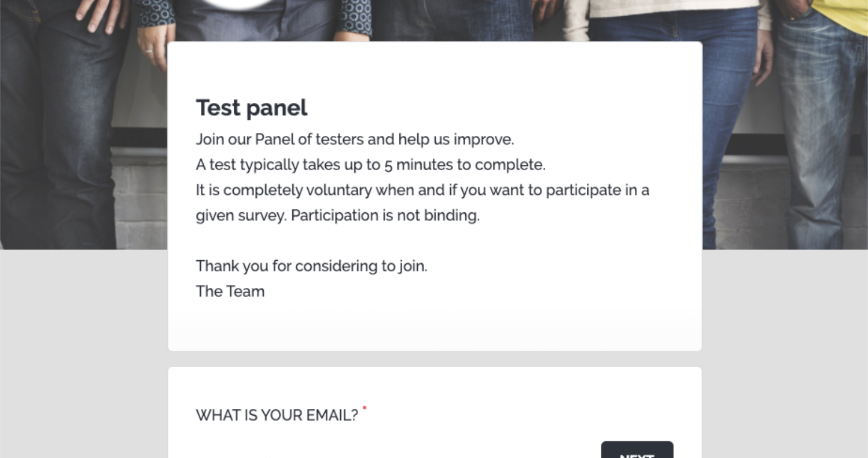The width and height of the screenshot is (868, 458).
Task: Click the NEXT button
Action: coord(637,450)
